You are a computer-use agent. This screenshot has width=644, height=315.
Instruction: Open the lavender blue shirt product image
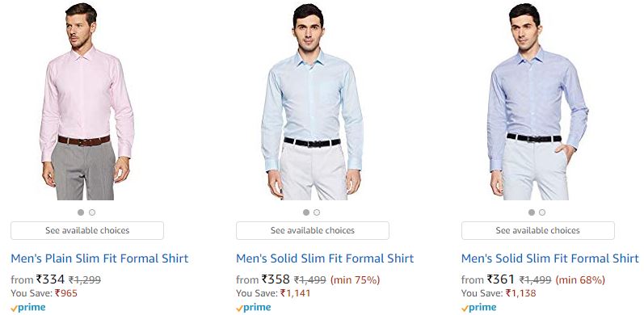(x=537, y=101)
